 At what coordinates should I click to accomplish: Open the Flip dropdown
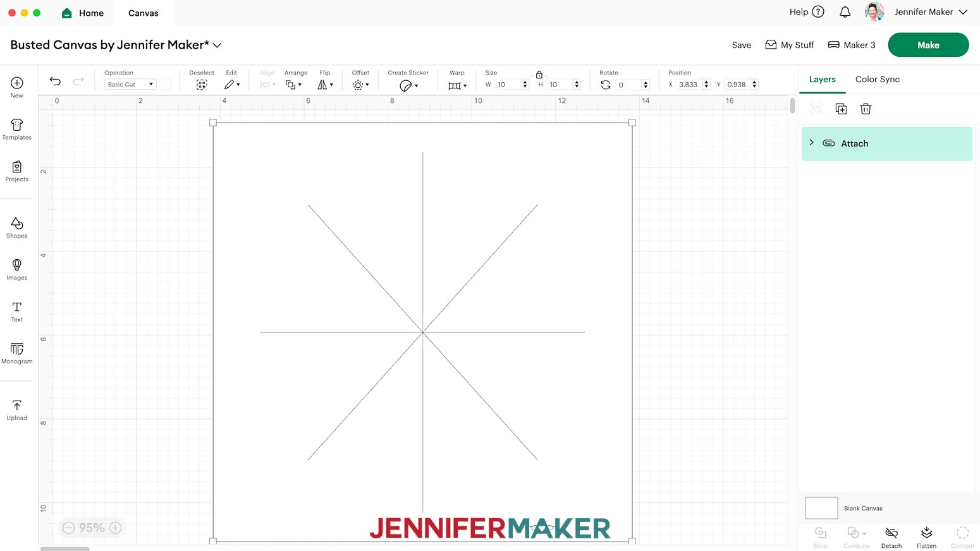point(325,85)
